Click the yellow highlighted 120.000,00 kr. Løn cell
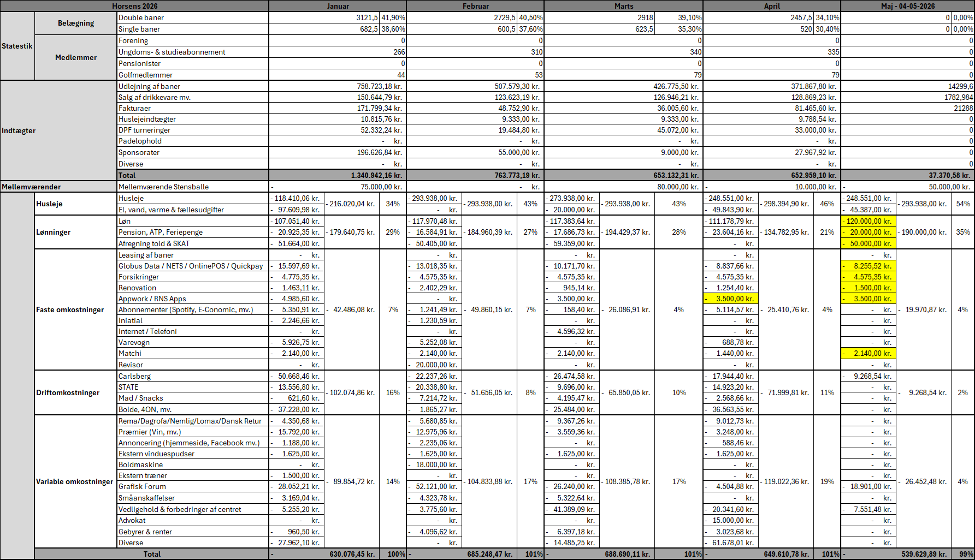Image resolution: width=975 pixels, height=560 pixels. [868, 221]
